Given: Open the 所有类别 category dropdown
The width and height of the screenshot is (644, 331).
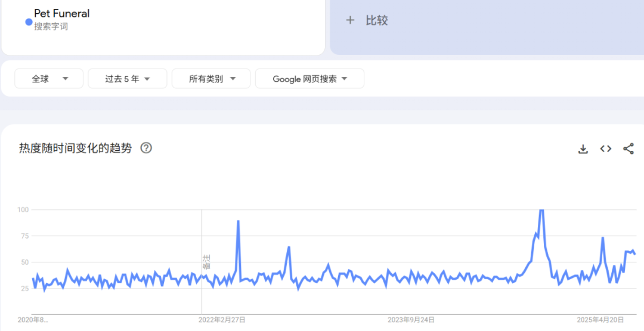Looking at the screenshot, I should pos(211,79).
